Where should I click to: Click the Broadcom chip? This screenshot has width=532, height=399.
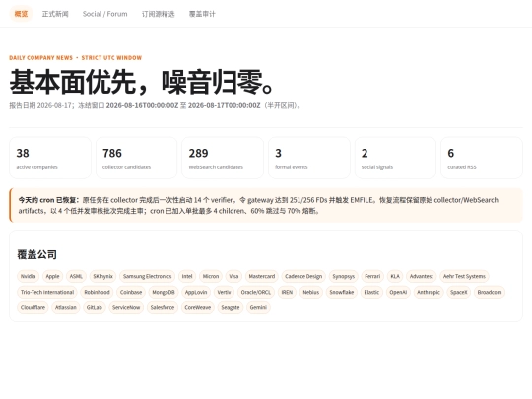tap(490, 292)
